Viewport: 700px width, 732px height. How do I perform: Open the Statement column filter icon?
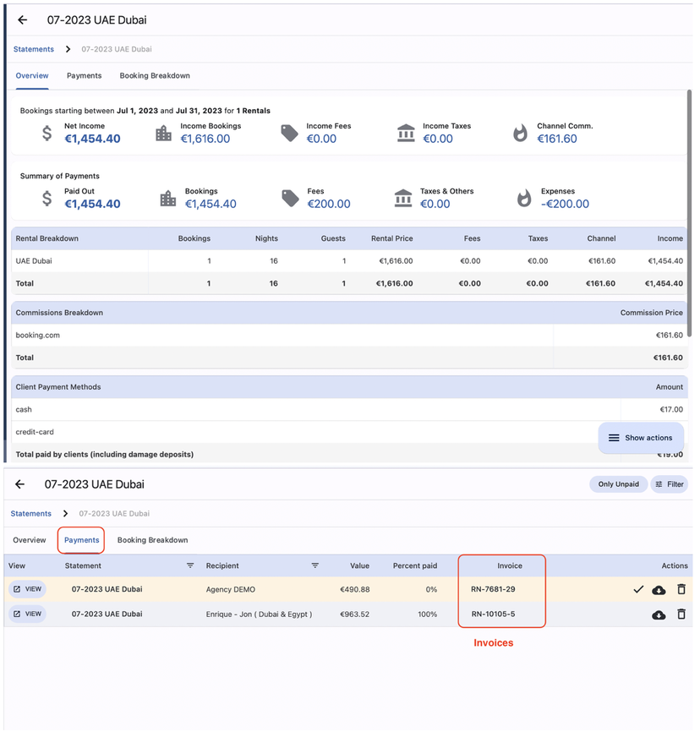190,565
